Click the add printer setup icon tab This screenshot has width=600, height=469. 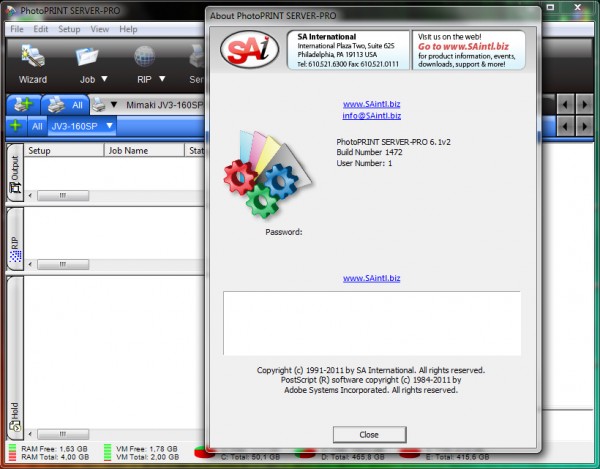(x=23, y=104)
